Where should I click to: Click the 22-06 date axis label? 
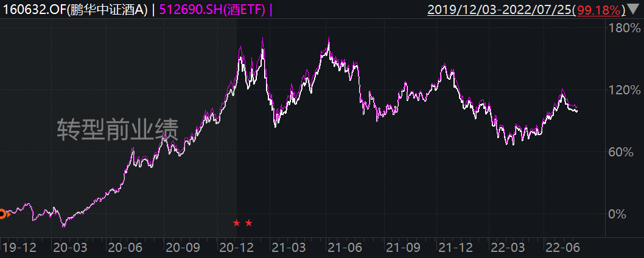click(562, 247)
